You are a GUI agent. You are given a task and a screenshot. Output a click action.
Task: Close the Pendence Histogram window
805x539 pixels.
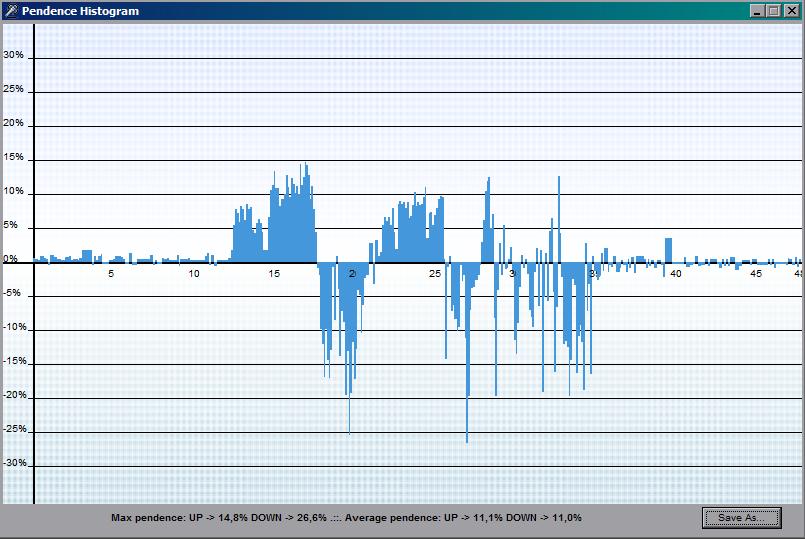[x=791, y=11]
